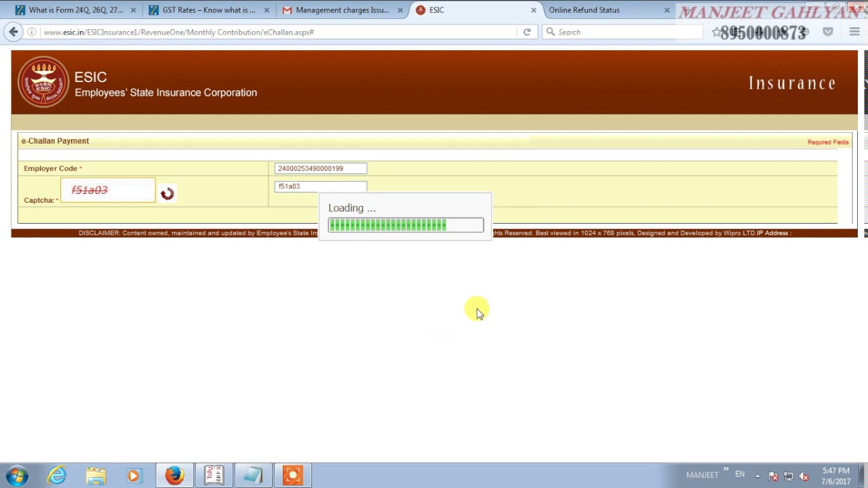Show hidden system tray icons
The height and width of the screenshot is (488, 868).
pyautogui.click(x=757, y=476)
